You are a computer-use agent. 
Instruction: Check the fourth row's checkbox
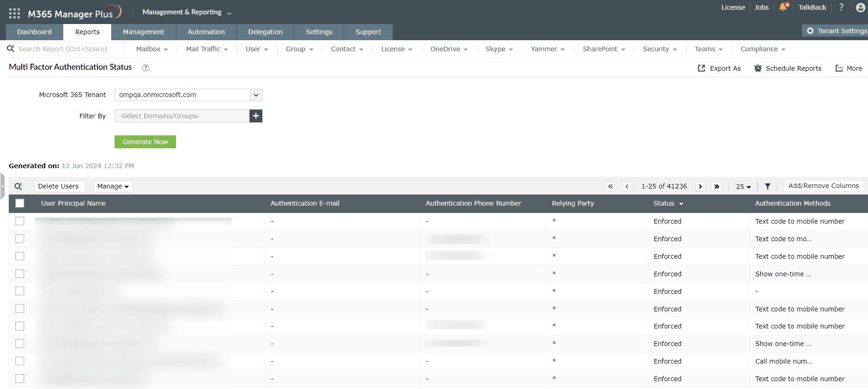20,274
